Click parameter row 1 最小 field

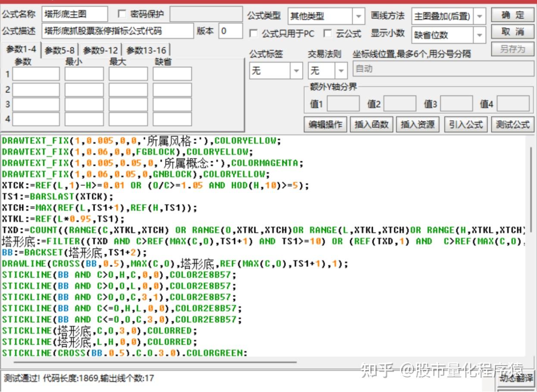[84, 74]
